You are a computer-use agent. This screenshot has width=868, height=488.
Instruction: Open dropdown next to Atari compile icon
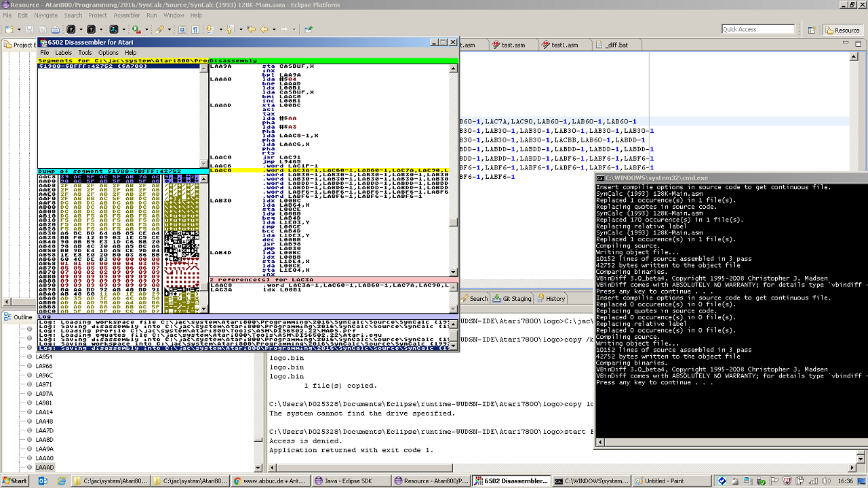pos(123,30)
